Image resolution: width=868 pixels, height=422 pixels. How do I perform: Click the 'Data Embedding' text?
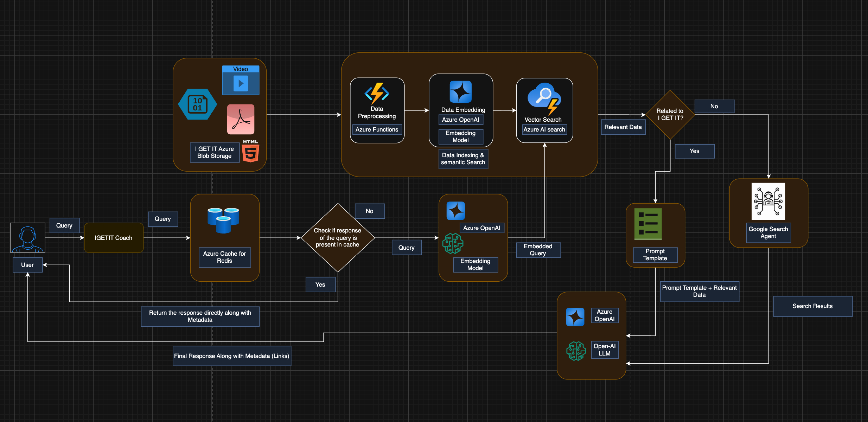(463, 110)
